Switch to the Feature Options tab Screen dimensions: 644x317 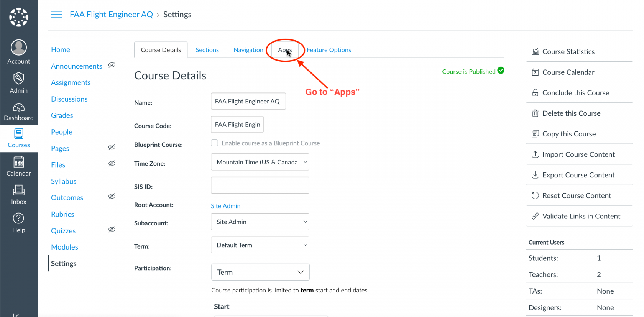click(329, 50)
